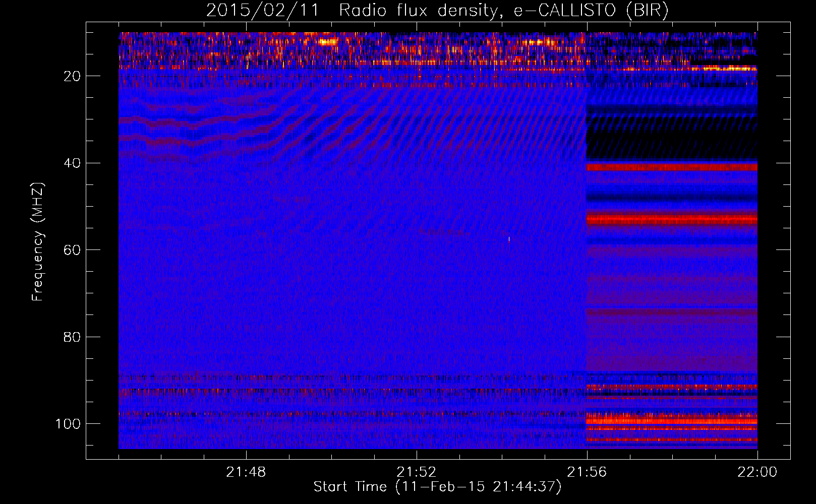This screenshot has width=816, height=504.
Task: Click the 40 MHz frequency tick label
Action: 72,163
